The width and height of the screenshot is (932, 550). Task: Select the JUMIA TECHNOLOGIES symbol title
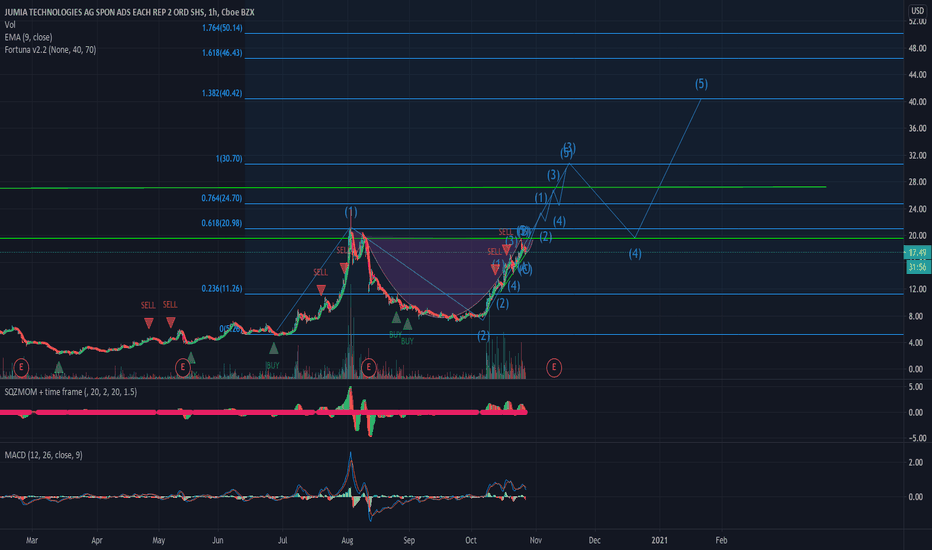tap(130, 12)
